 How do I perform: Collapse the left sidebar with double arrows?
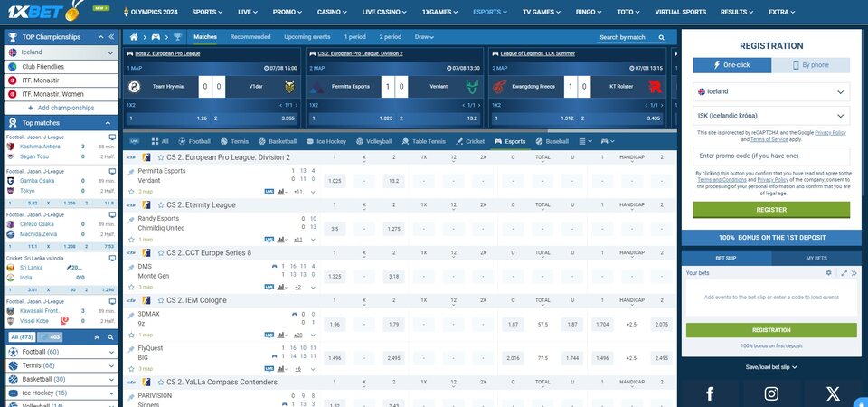coord(111,37)
